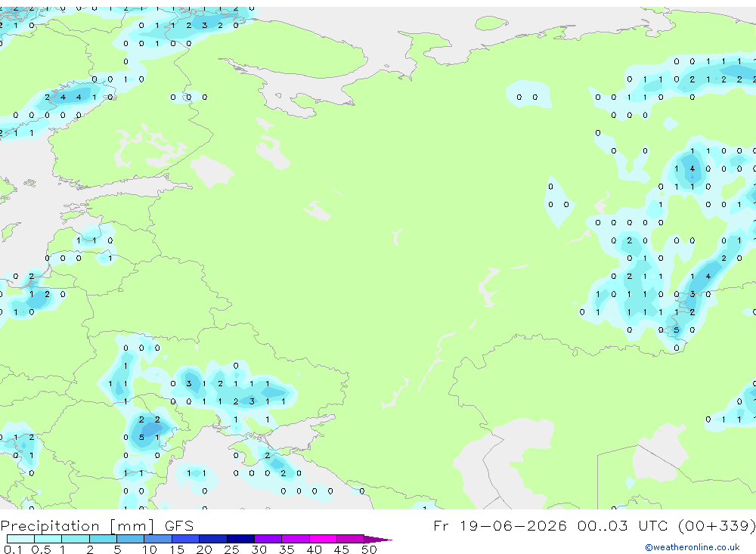Click the '50' legend scale label
The width and height of the screenshot is (756, 554).
pyautogui.click(x=370, y=549)
